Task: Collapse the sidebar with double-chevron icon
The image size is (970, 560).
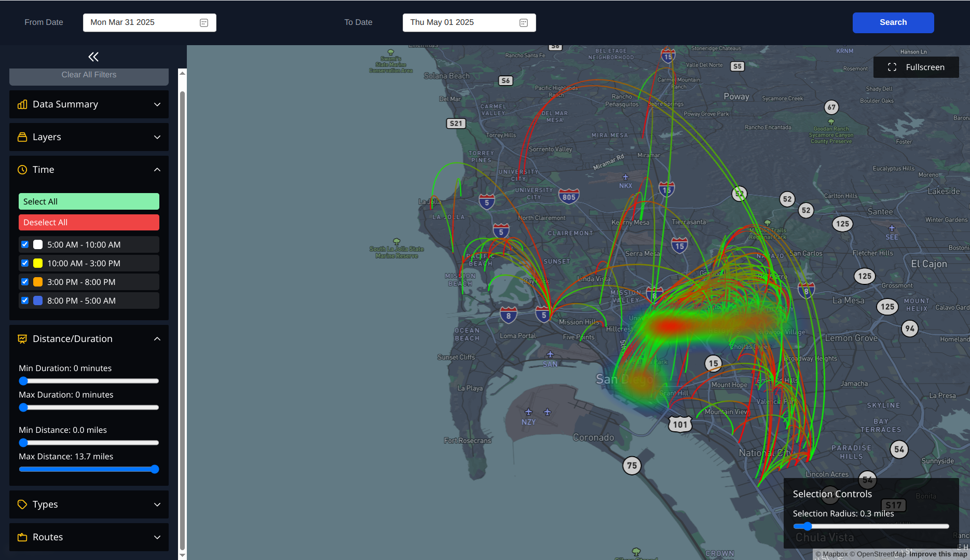Action: (x=93, y=57)
